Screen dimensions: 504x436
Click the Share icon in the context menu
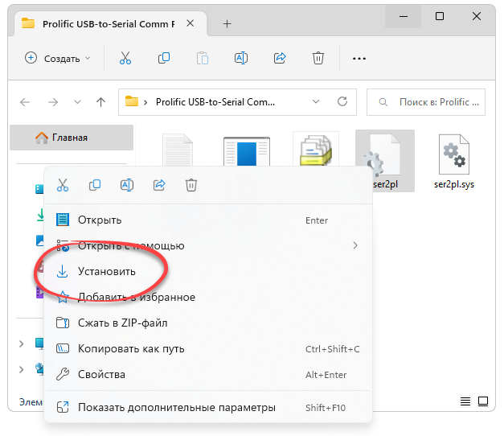tap(159, 185)
